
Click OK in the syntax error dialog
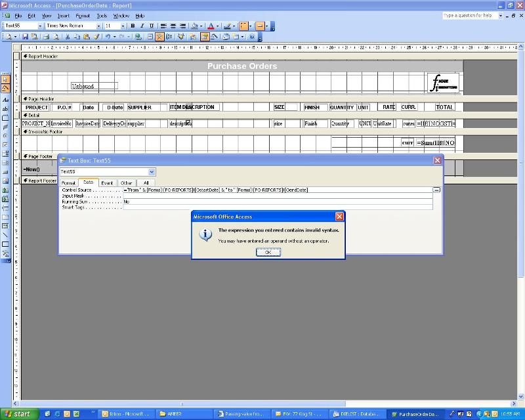point(268,252)
